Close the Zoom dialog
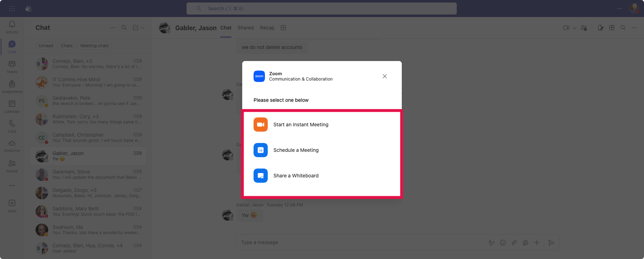 [x=385, y=76]
